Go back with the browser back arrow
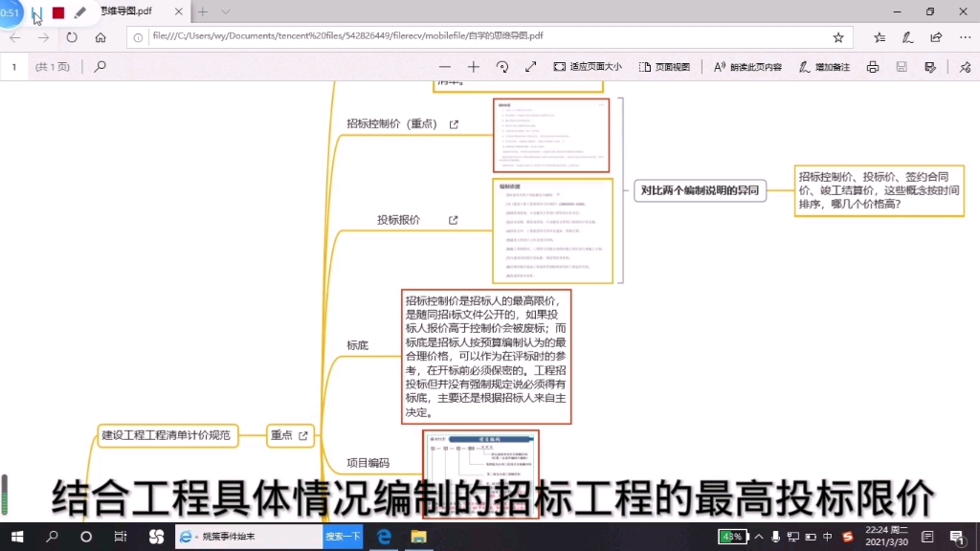This screenshot has width=980, height=551. 13,36
